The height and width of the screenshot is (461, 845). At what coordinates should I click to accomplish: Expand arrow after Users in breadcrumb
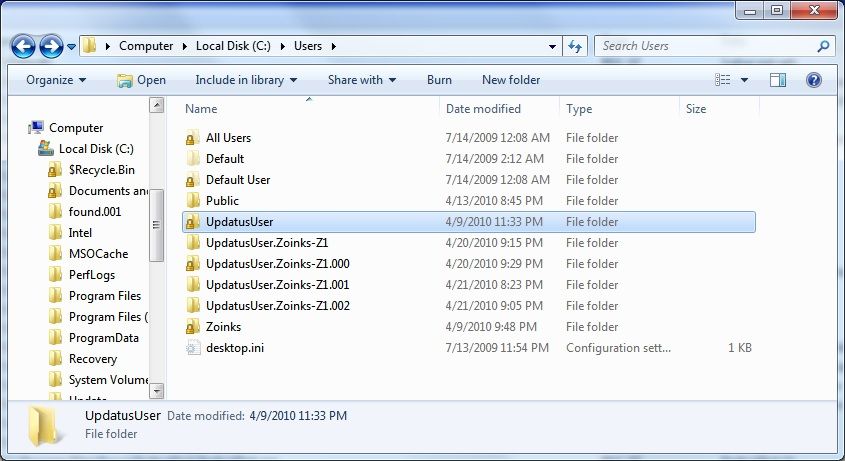tap(334, 46)
